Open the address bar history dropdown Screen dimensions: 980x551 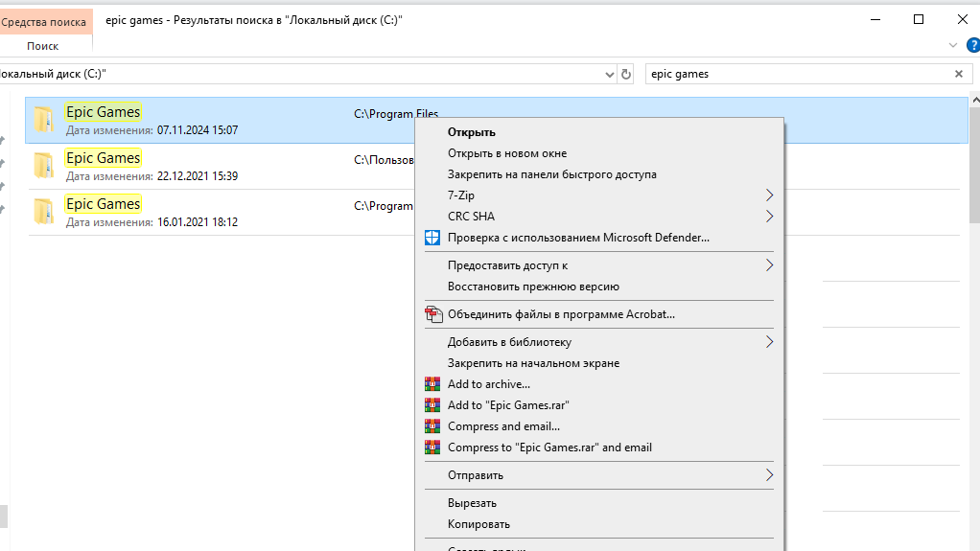tap(609, 75)
